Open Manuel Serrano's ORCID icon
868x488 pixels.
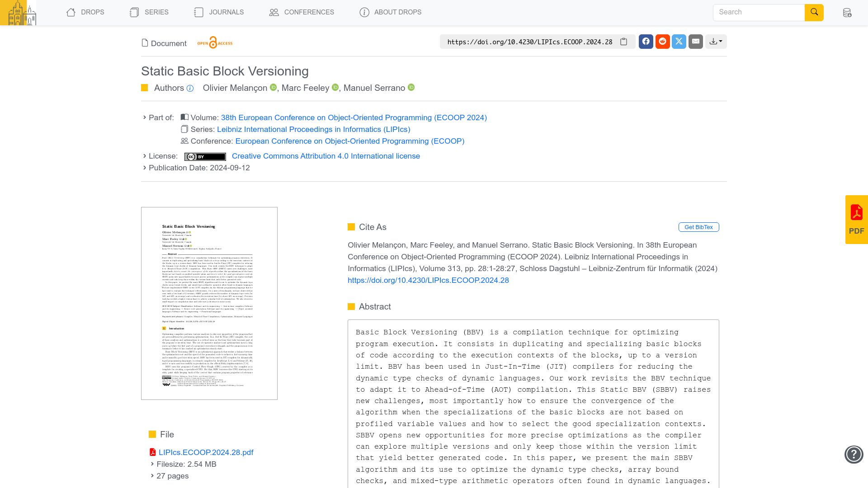click(x=411, y=87)
